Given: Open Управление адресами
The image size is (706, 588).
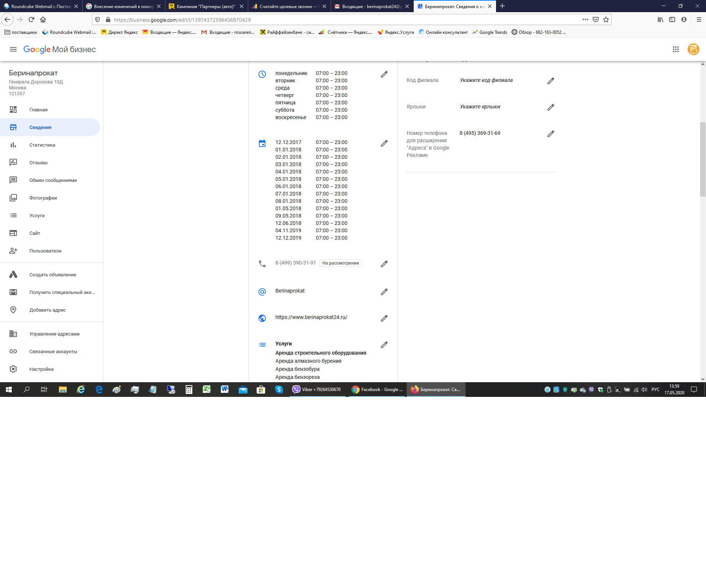Looking at the screenshot, I should coord(50,334).
